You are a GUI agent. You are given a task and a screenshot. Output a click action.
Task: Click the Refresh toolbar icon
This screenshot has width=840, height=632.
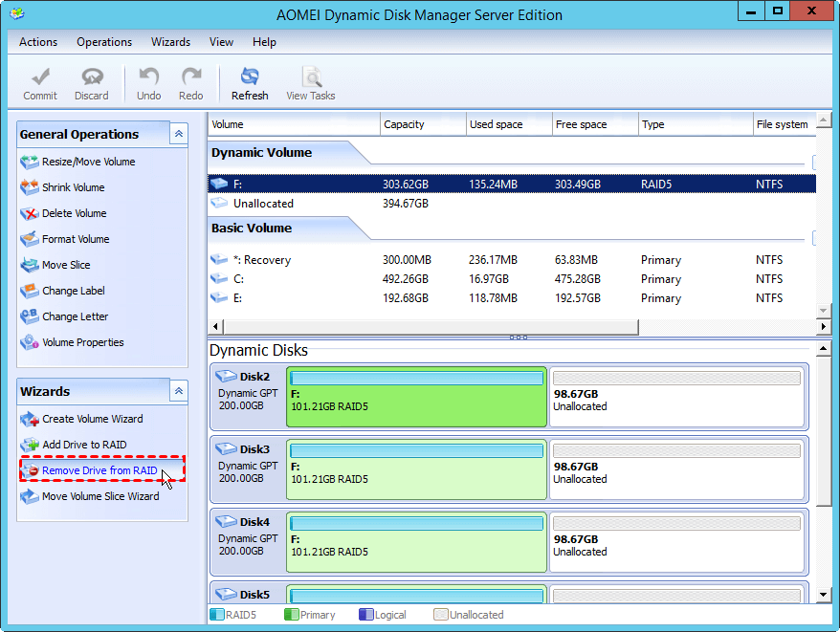pos(250,83)
